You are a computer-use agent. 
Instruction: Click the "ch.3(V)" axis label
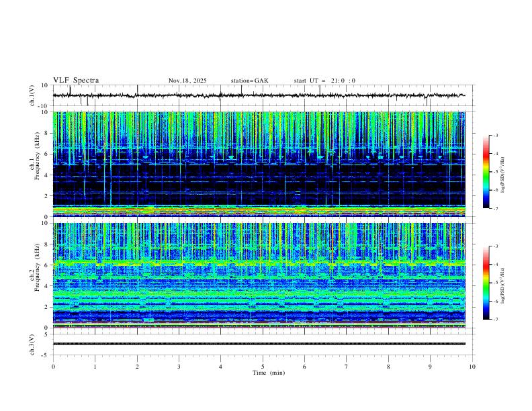pos(32,345)
